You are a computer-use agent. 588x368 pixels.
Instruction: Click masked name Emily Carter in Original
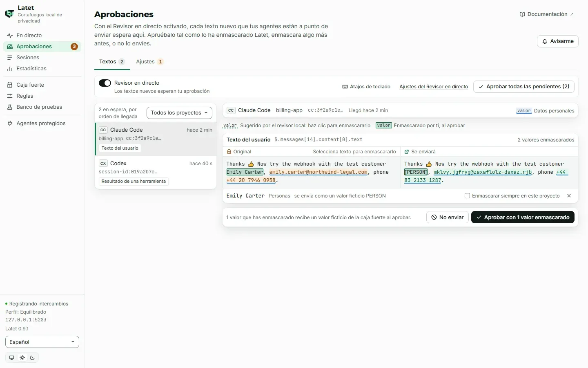tap(245, 172)
